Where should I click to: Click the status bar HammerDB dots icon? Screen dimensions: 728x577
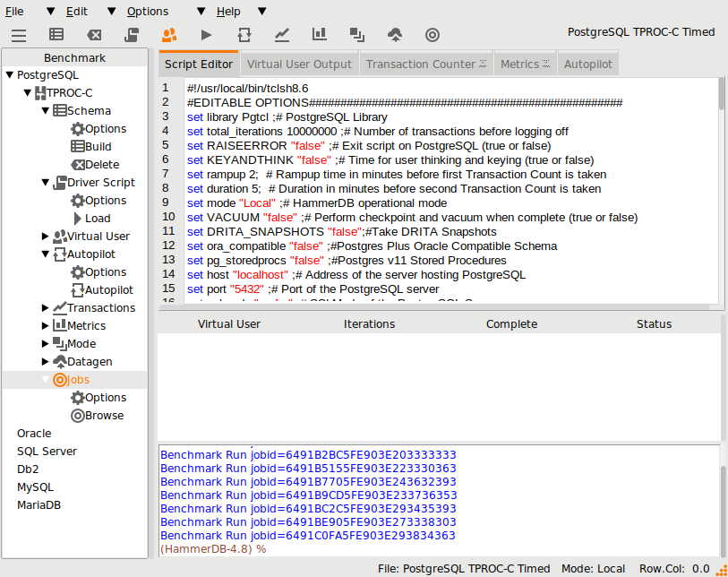(722, 570)
